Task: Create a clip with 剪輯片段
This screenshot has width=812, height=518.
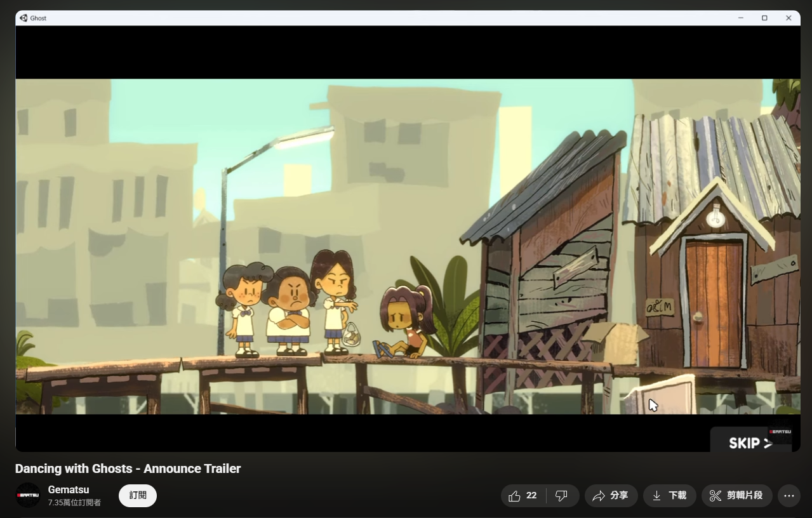Action: click(x=736, y=496)
